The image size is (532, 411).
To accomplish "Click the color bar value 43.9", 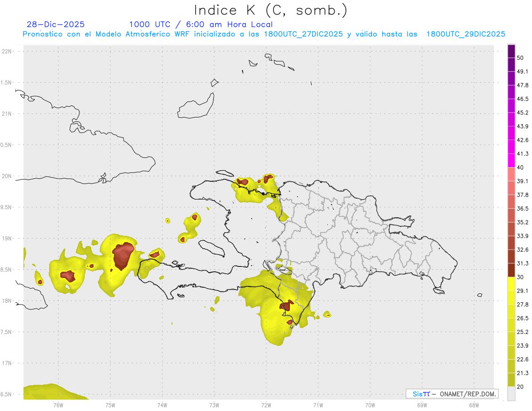I will tap(523, 126).
